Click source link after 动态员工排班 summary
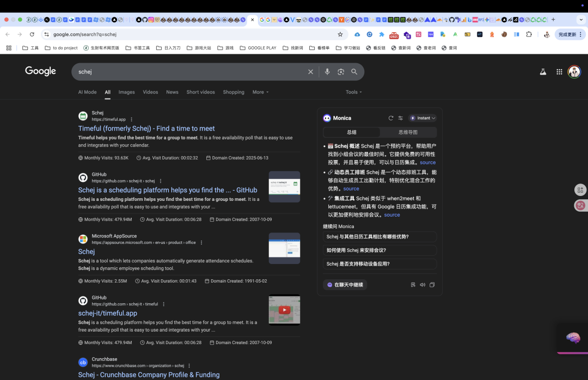The image size is (588, 380). coord(351,189)
